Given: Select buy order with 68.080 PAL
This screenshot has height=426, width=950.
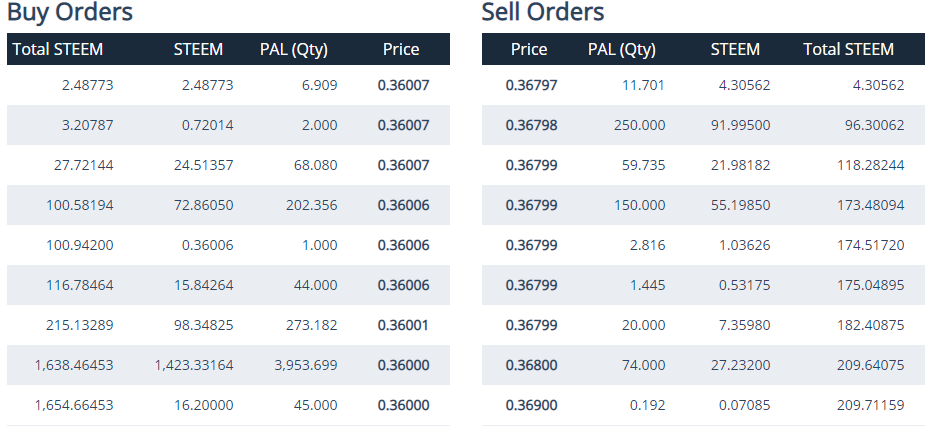Looking at the screenshot, I should pyautogui.click(x=316, y=166).
